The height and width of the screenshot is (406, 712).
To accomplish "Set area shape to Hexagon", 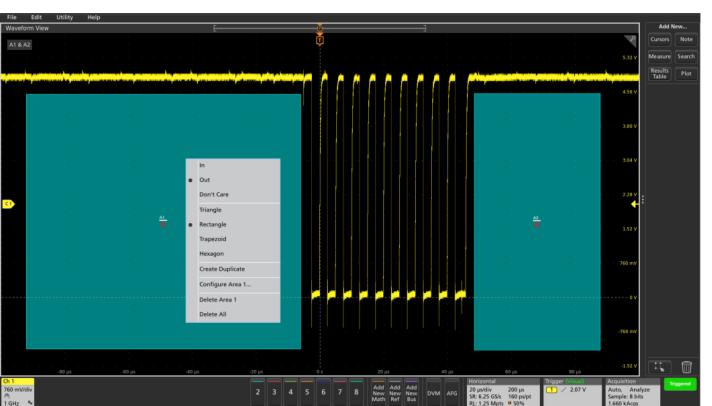I will coord(233,253).
